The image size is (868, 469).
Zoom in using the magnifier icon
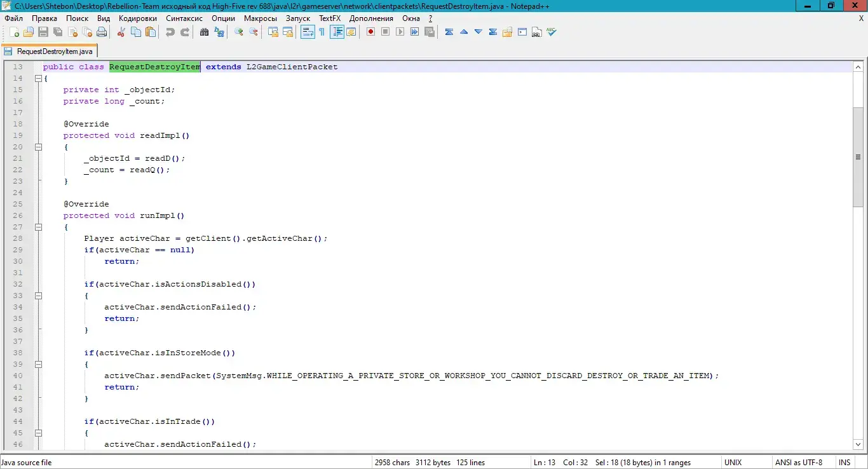[x=239, y=32]
